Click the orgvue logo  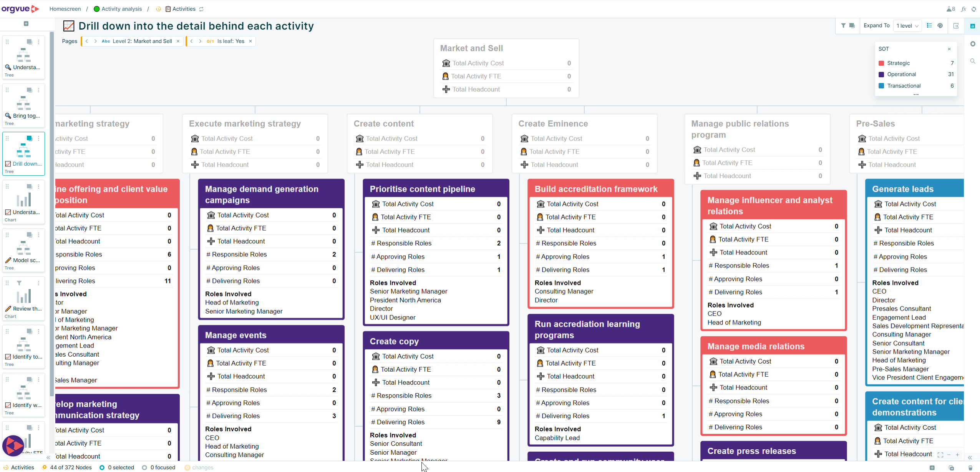point(20,8)
